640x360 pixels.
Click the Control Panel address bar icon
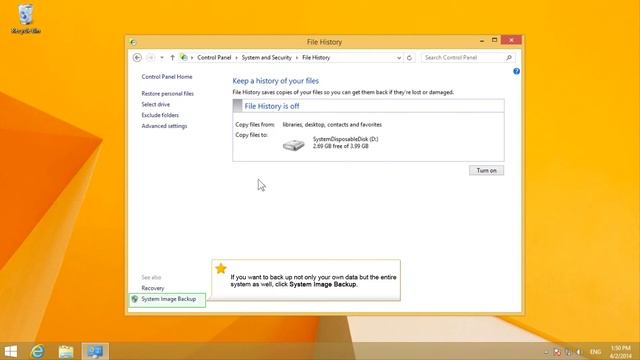[184, 58]
